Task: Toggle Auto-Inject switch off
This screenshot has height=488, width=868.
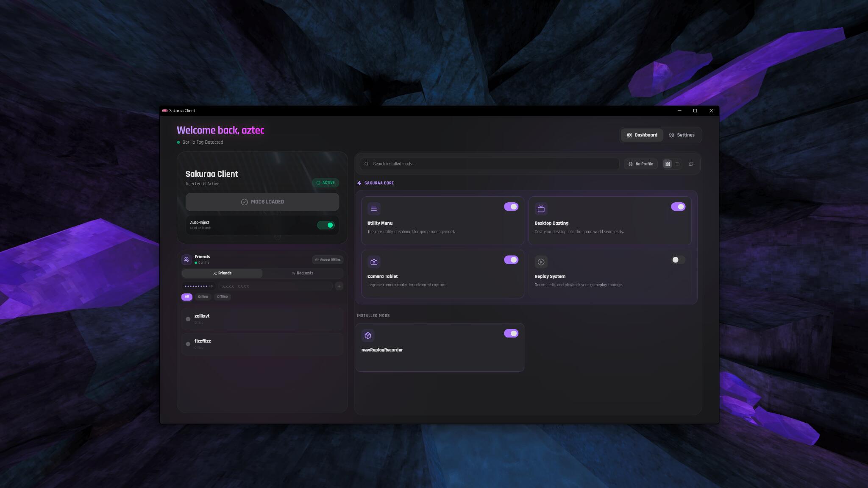Action: click(326, 225)
